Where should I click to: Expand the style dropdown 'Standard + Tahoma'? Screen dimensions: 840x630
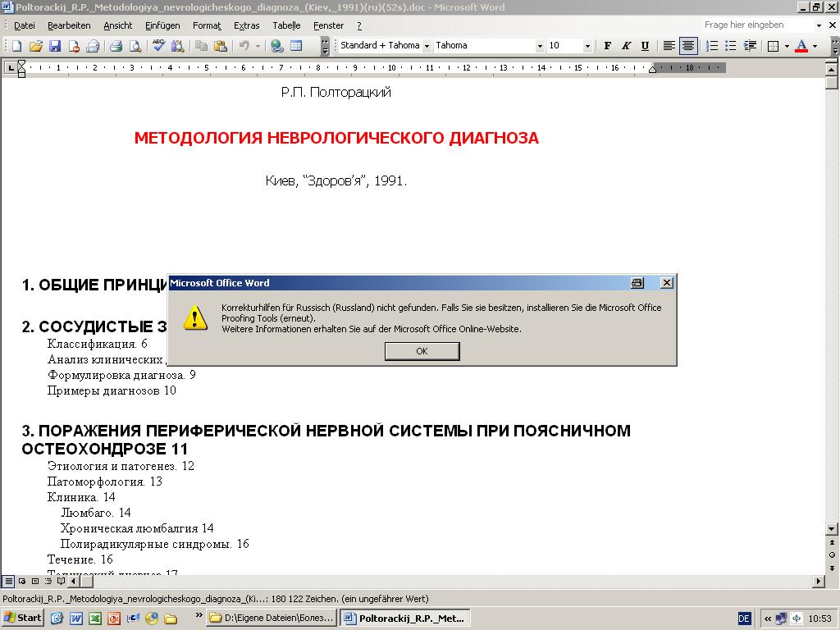(427, 46)
